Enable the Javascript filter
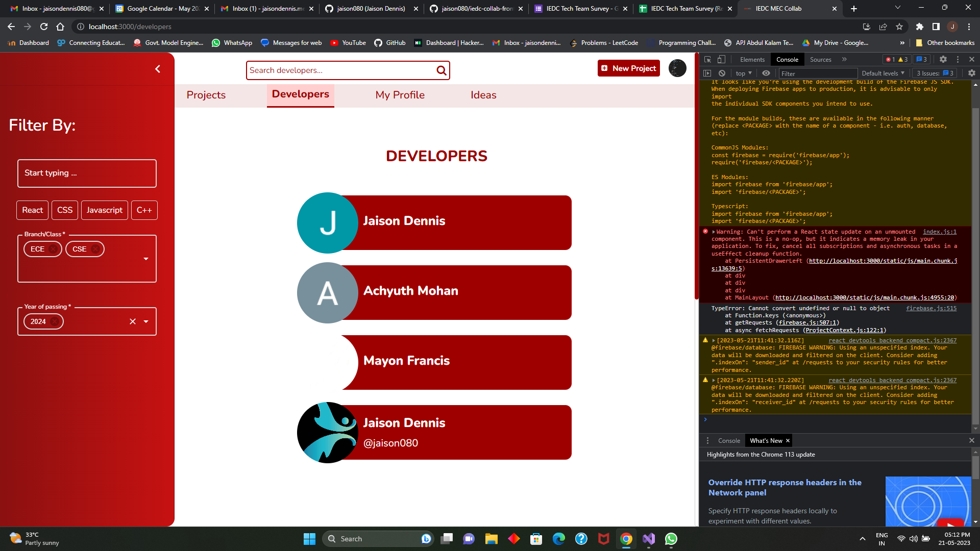980x551 pixels. click(104, 210)
